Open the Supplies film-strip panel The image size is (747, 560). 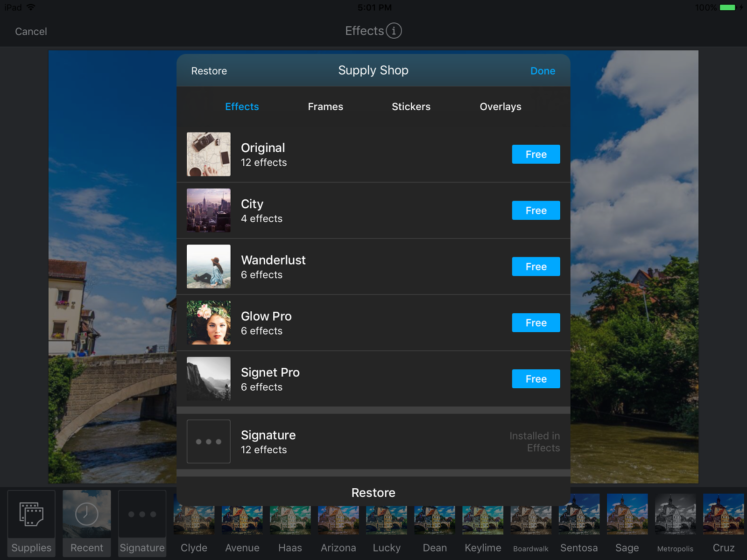point(31,523)
